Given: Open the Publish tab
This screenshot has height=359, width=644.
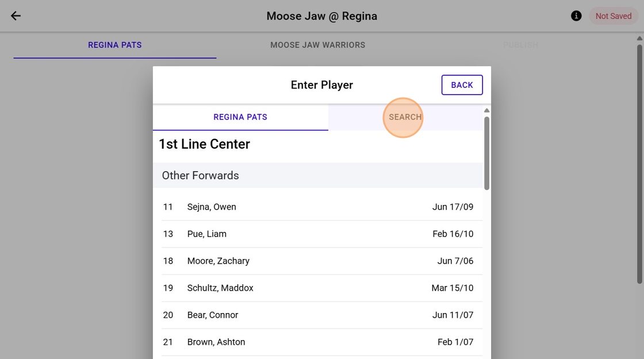Looking at the screenshot, I should (520, 45).
